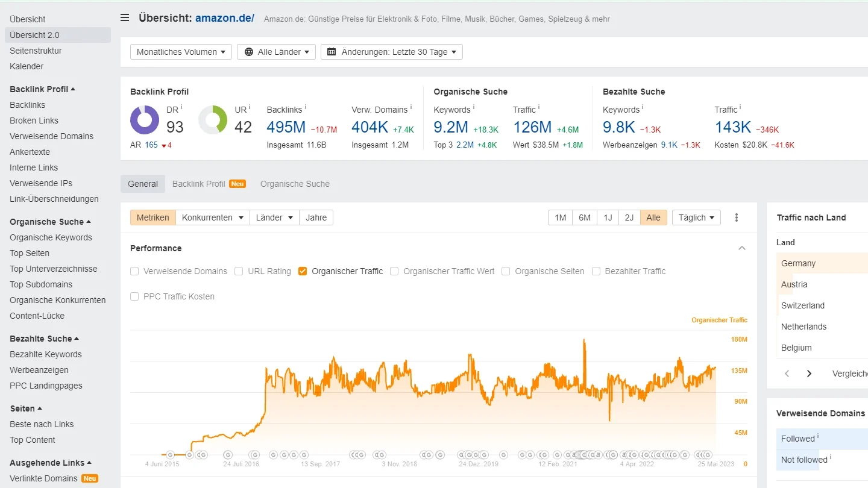Click info icon next to Backlinks metric

coord(306,107)
